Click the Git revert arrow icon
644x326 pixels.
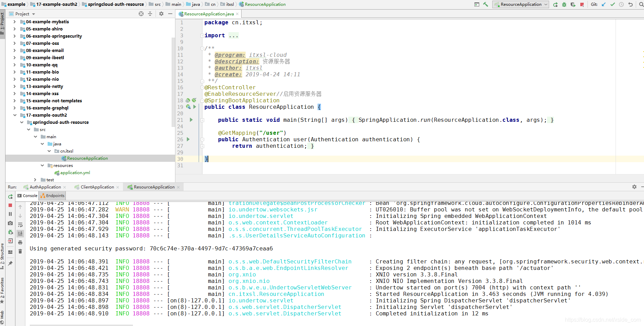630,4
